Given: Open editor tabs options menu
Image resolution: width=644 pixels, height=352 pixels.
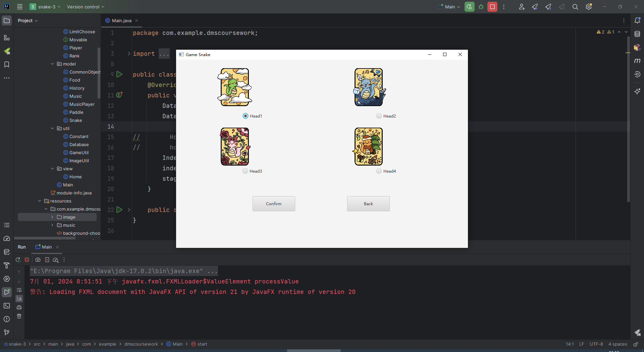Looking at the screenshot, I should point(624,20).
